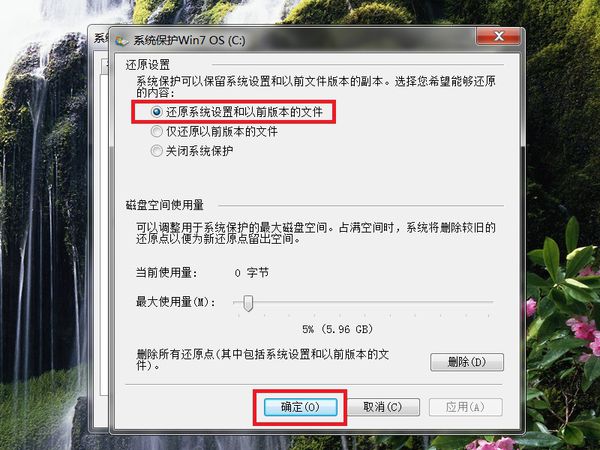Click the 最大使用量 slider thumb

coord(248,303)
